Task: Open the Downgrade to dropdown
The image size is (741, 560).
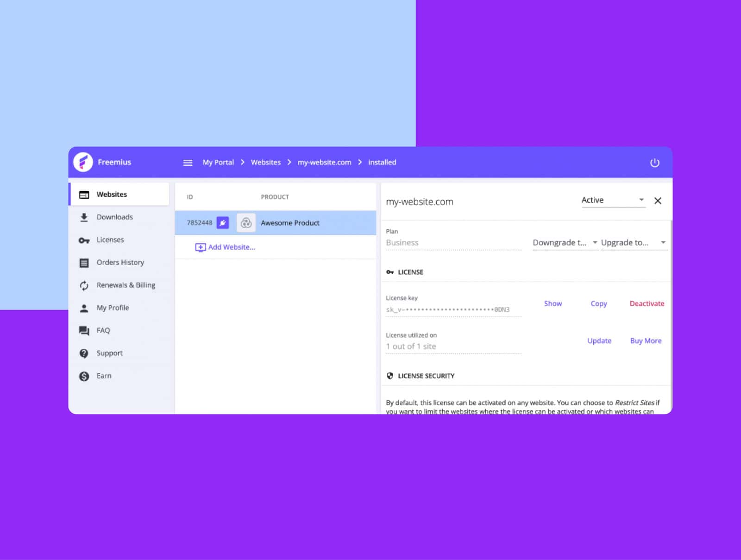Action: [565, 243]
